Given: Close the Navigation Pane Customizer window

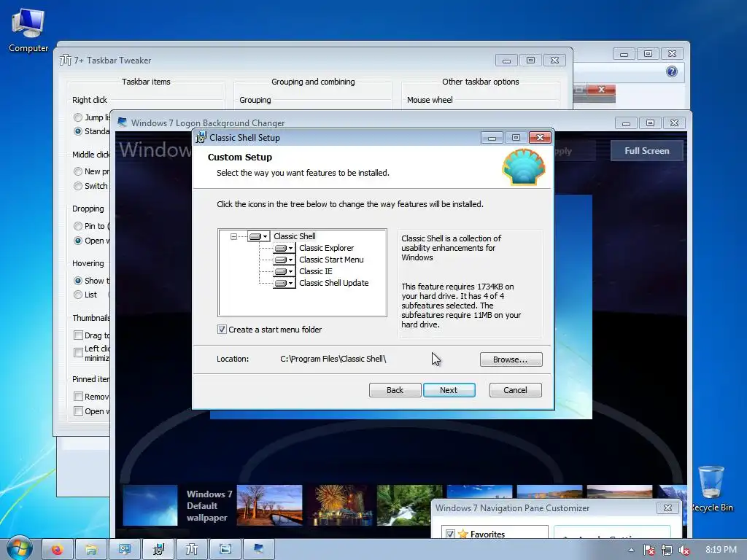Looking at the screenshot, I should click(x=667, y=508).
